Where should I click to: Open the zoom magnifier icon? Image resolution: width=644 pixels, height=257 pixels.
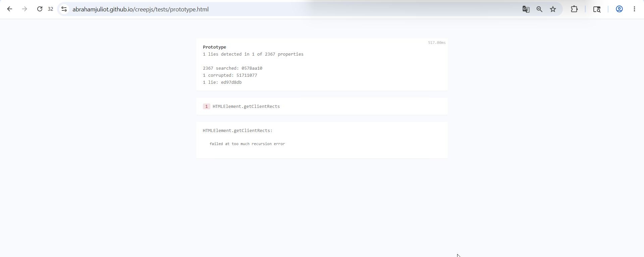(x=539, y=9)
